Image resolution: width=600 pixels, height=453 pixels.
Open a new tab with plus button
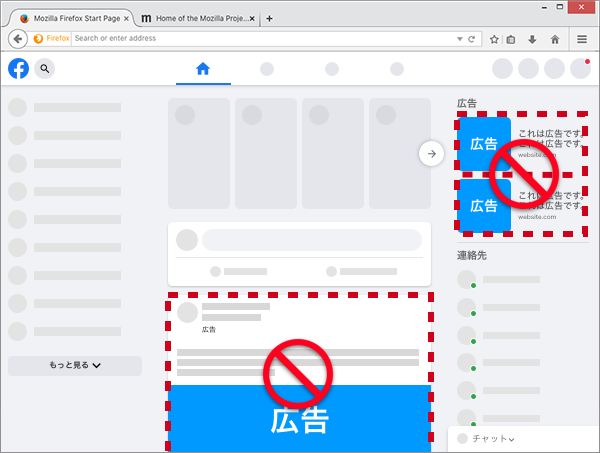point(269,18)
